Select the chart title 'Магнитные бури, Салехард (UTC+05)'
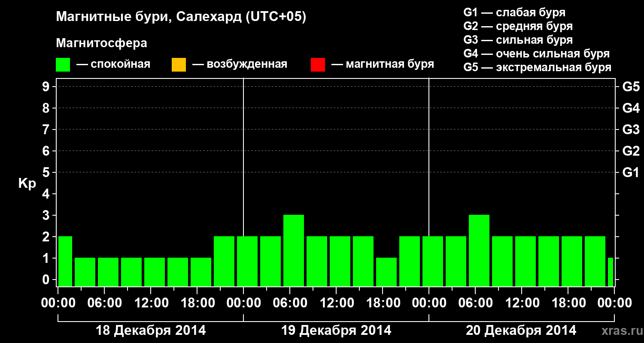 click(181, 17)
